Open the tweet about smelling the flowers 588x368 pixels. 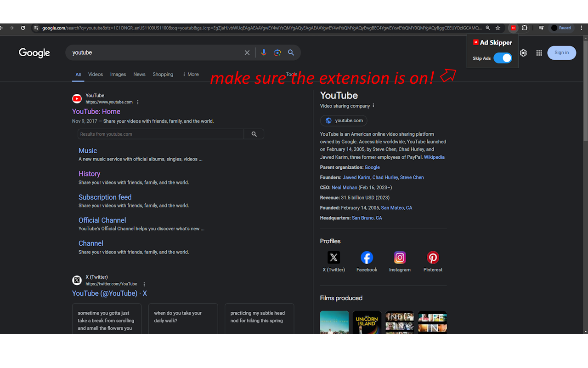click(x=107, y=319)
